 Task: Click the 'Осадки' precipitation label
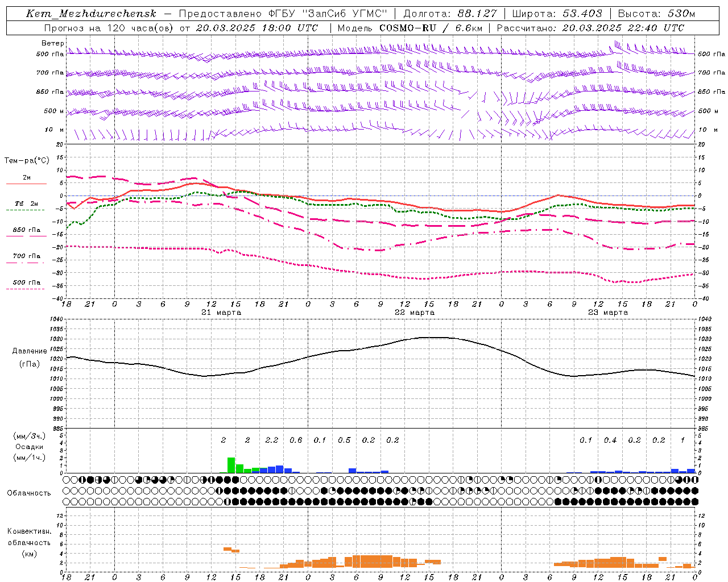pos(30,447)
